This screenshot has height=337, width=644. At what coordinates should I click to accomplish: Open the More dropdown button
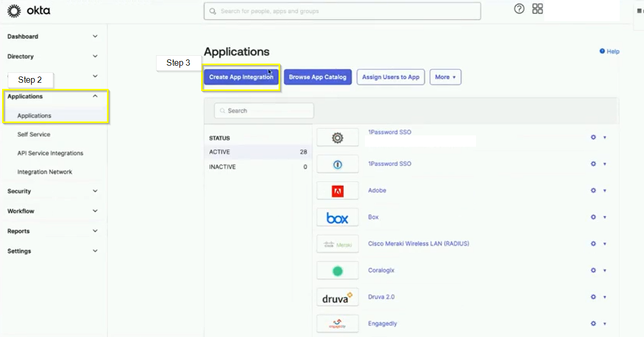445,77
